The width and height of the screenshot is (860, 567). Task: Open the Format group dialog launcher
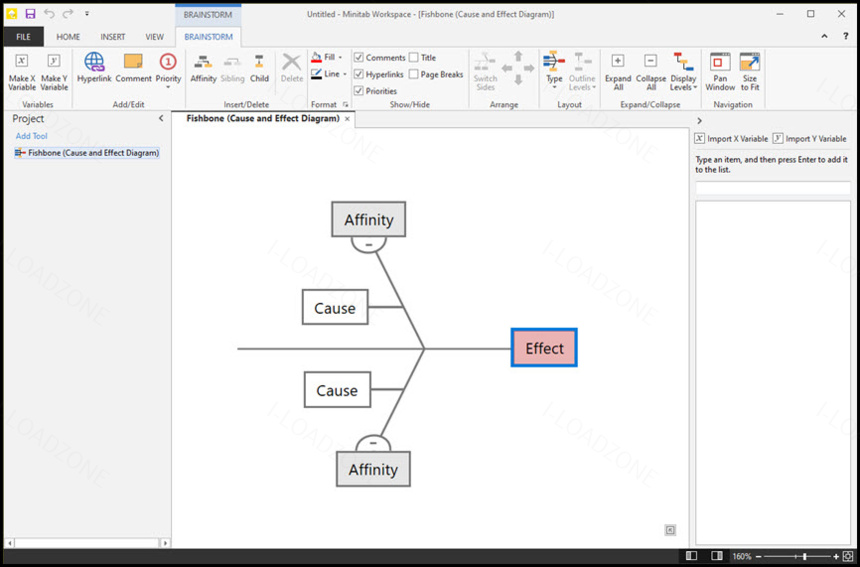pos(346,104)
